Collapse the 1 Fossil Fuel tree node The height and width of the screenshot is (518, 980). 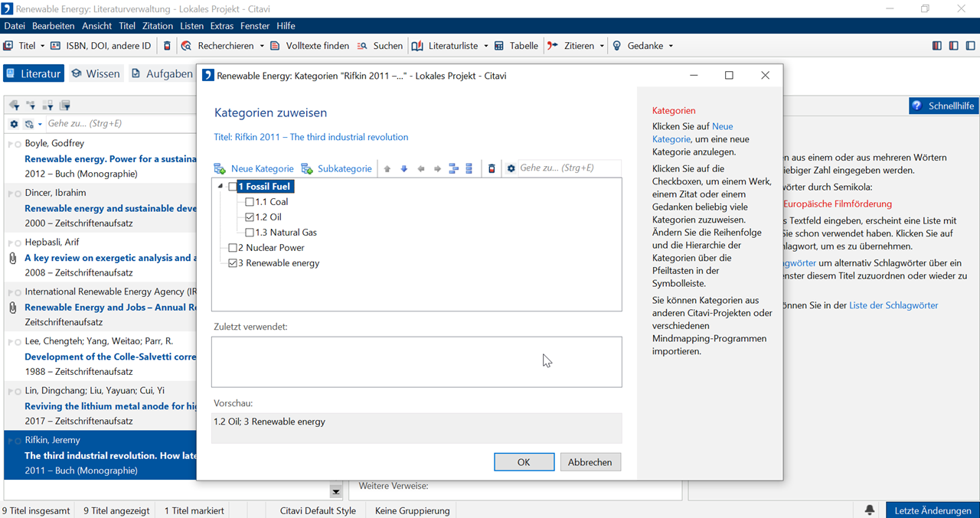(221, 187)
